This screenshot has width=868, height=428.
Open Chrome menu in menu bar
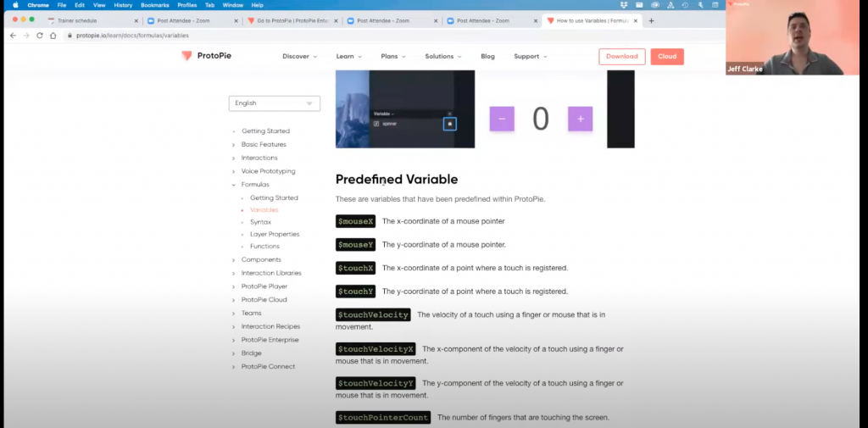point(38,5)
